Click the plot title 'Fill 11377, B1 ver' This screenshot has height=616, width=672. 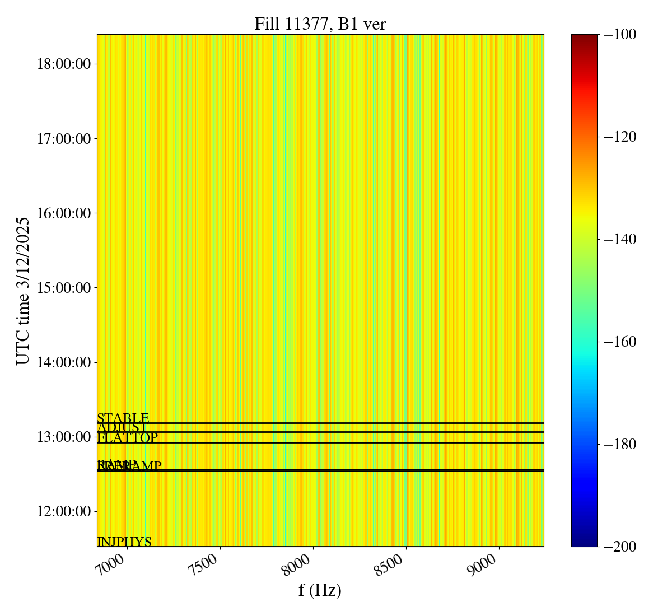point(320,24)
